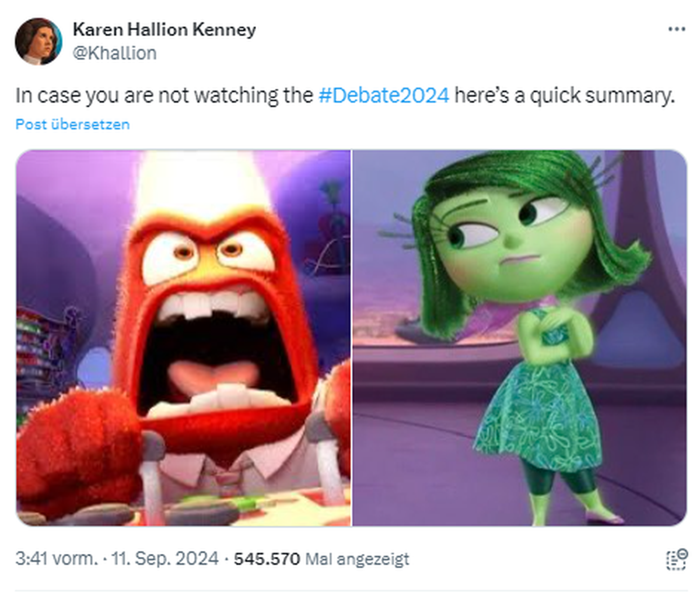700x593 pixels.
Task: Open the right image of green Disgust character
Action: 519,338
